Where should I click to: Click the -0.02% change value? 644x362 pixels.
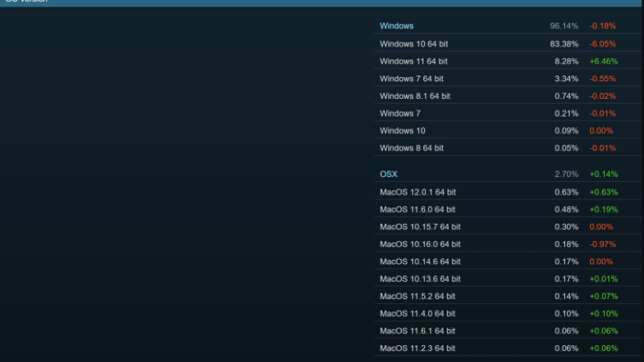pyautogui.click(x=602, y=96)
